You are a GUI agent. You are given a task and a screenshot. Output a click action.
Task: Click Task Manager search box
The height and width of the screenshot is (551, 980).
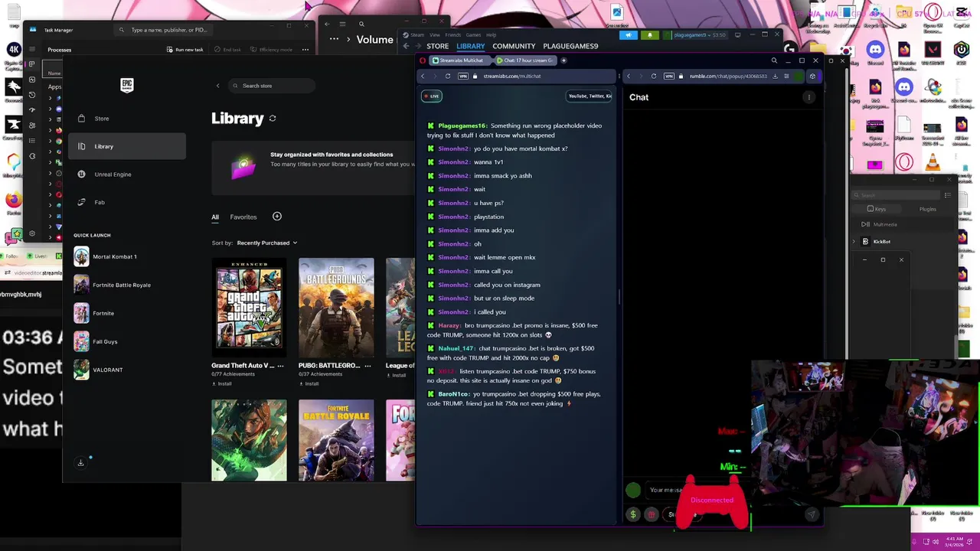click(165, 30)
